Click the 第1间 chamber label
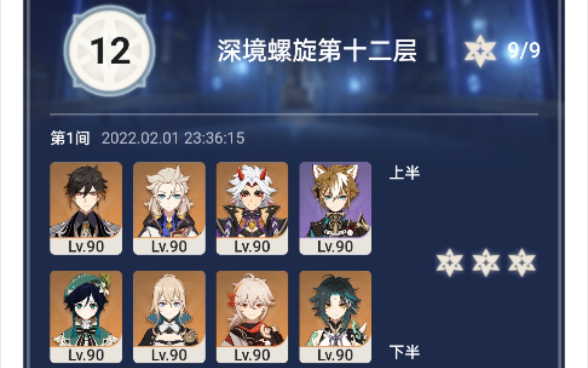This screenshot has height=368, width=588. tap(70, 138)
